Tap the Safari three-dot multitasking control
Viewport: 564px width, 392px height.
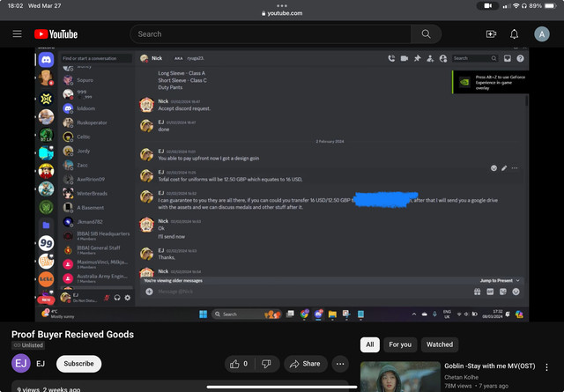coord(282,5)
